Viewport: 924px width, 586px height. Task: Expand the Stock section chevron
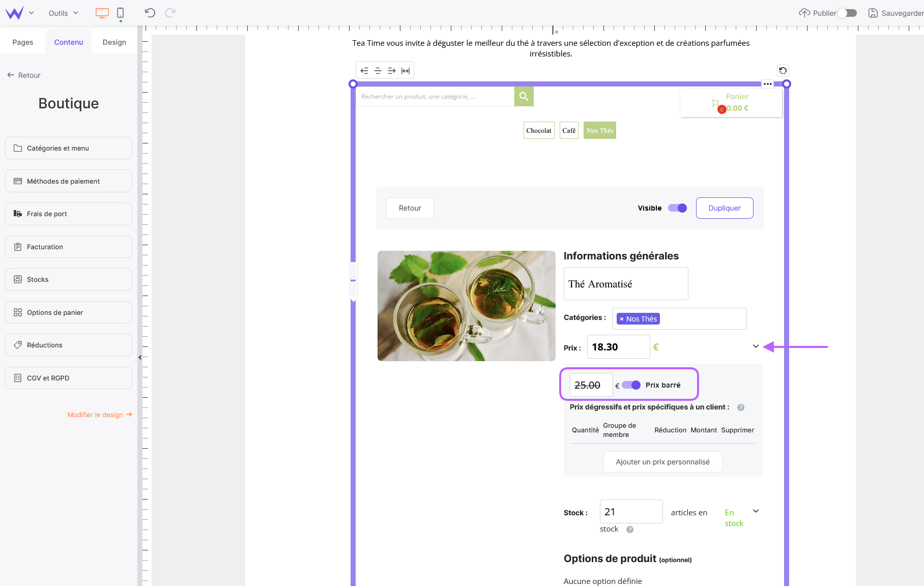[x=756, y=511]
